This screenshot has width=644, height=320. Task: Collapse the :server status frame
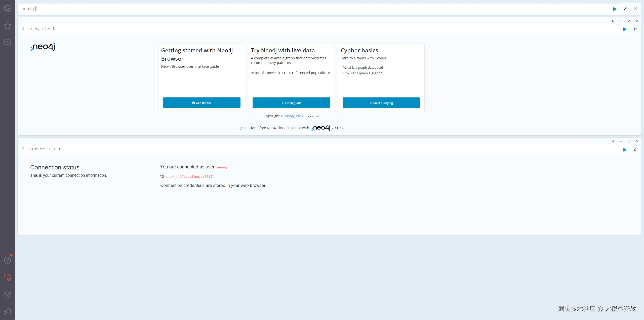621,141
